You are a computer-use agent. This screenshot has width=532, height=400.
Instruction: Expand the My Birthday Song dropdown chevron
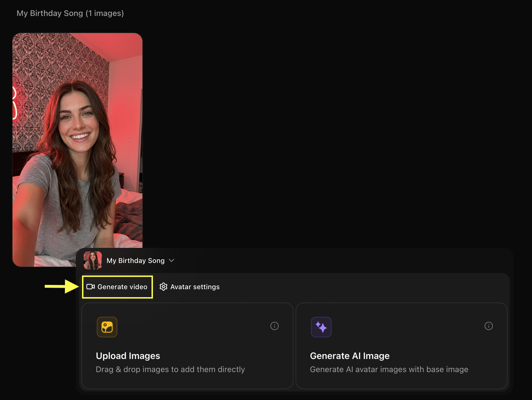(171, 260)
